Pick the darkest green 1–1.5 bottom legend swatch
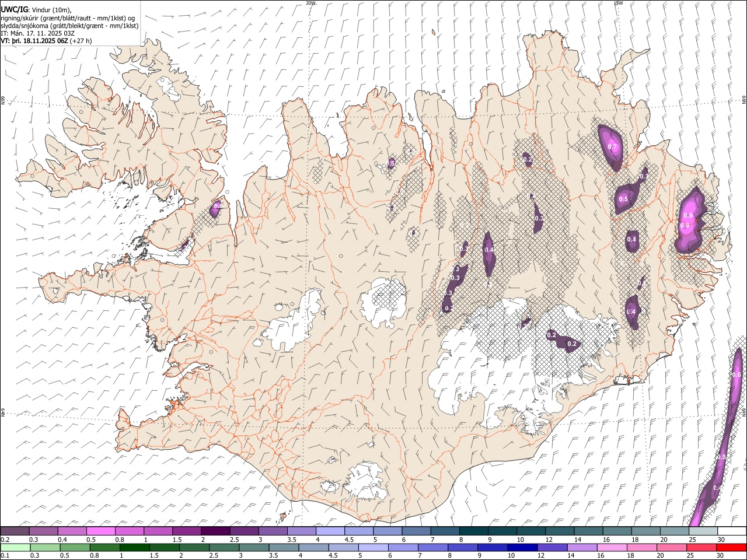 point(135,547)
